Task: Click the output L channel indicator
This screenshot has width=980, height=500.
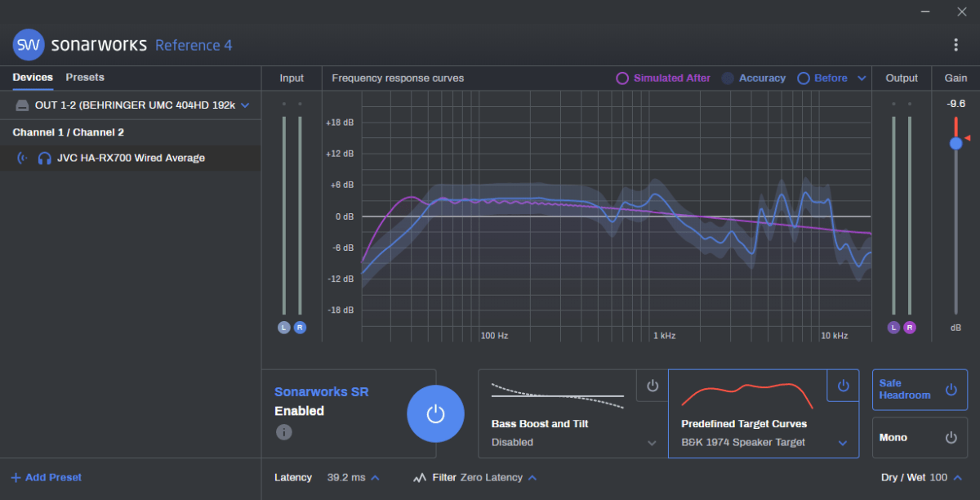Action: coord(893,328)
